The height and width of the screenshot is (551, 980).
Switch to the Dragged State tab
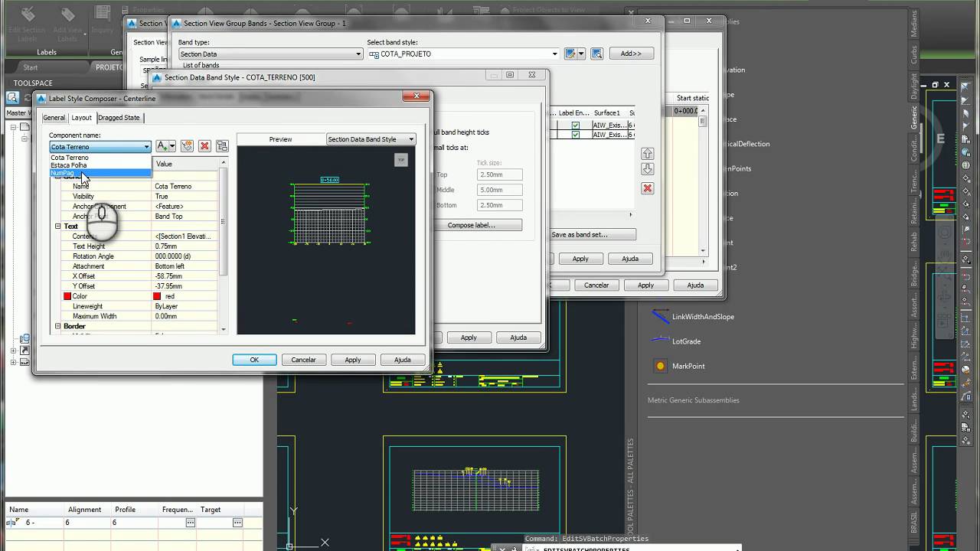(x=119, y=118)
